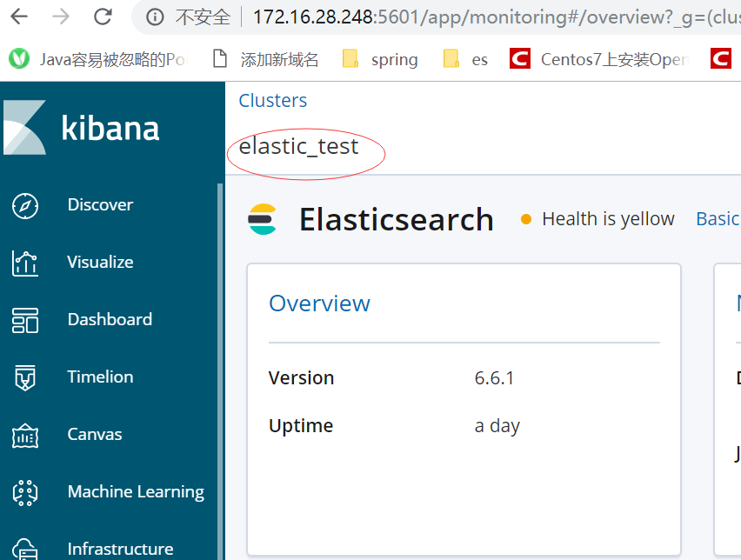
Task: Click the Dashboard layout icon
Action: point(25,320)
